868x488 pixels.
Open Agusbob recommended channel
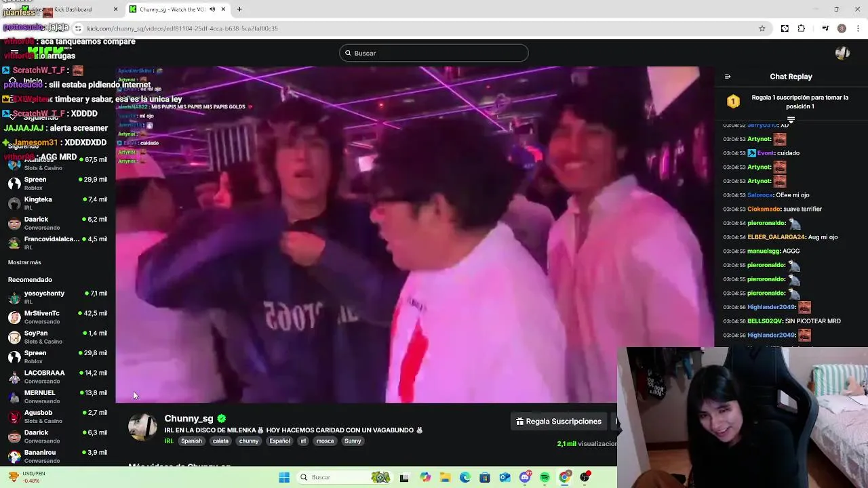pos(57,416)
